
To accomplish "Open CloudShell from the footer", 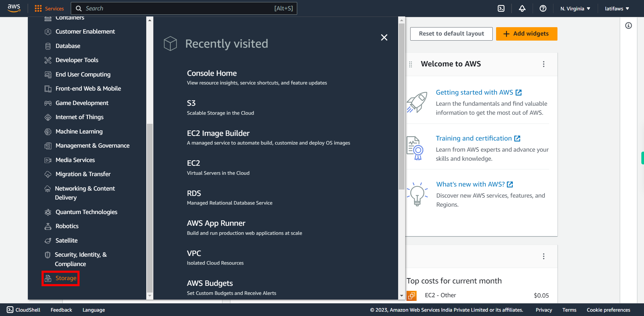I will (23, 310).
